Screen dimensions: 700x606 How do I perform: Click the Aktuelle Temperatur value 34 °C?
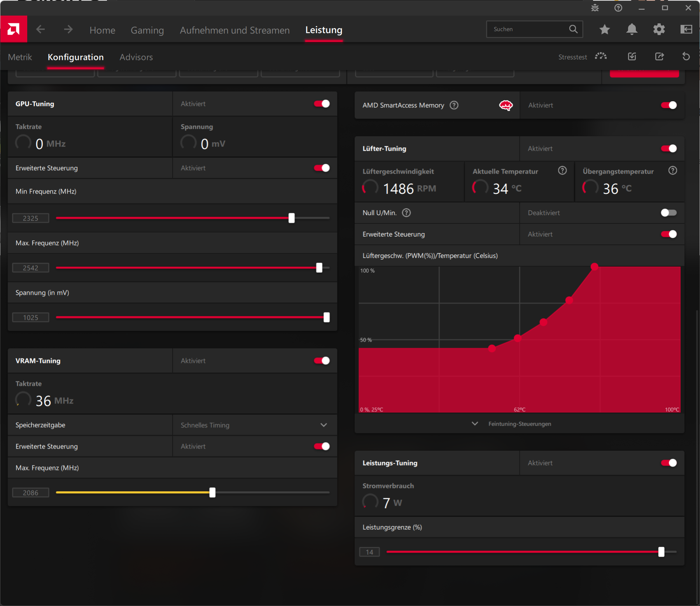click(507, 188)
